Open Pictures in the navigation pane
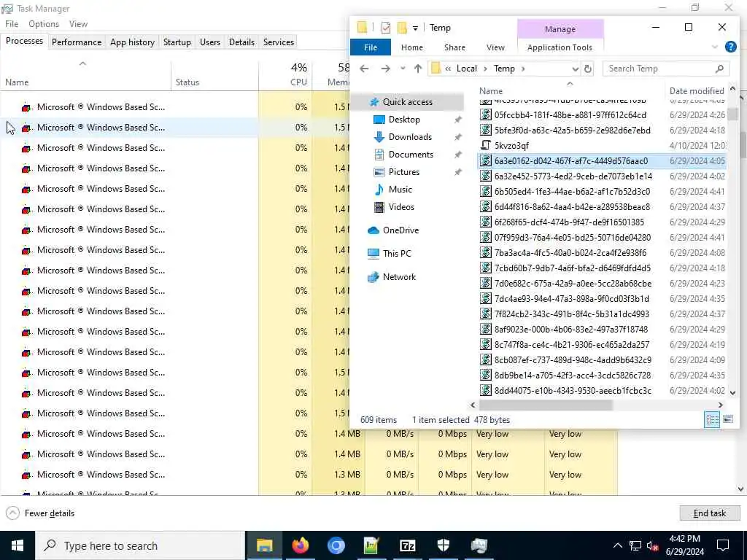747x560 pixels. coord(403,172)
